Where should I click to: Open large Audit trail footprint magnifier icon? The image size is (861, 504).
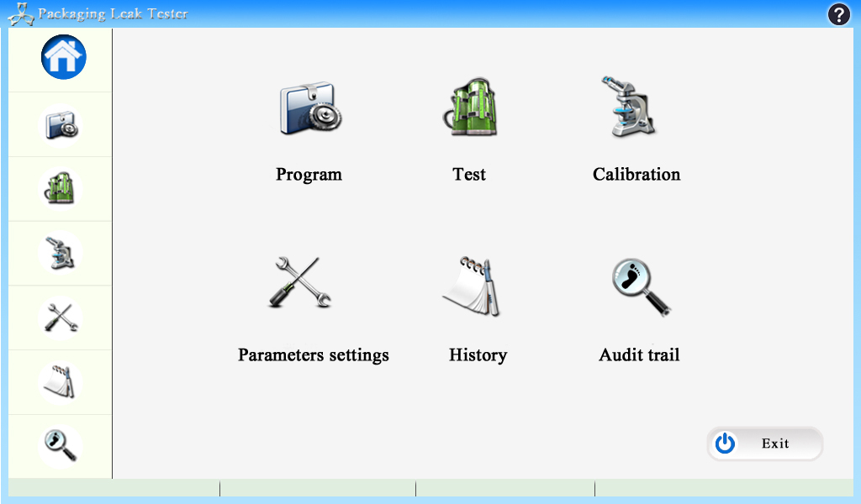click(x=641, y=286)
